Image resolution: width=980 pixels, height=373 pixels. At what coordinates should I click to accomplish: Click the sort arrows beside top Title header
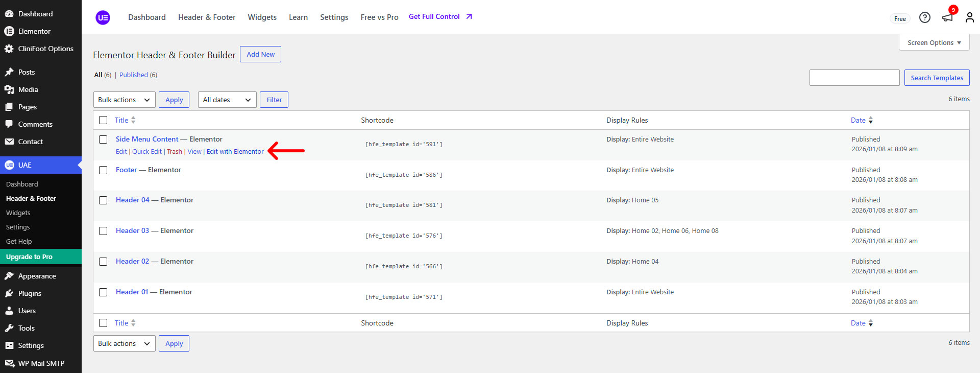pyautogui.click(x=133, y=120)
